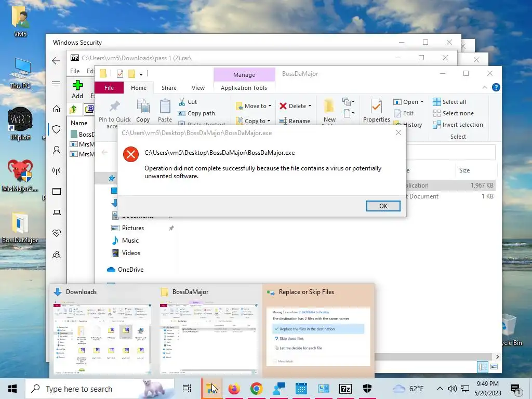532x399 pixels.
Task: Open the Copy to dropdown
Action: [x=254, y=121]
